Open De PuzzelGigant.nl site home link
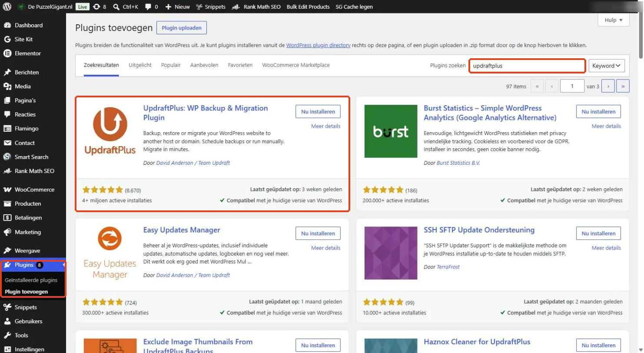The image size is (644, 353). (46, 7)
